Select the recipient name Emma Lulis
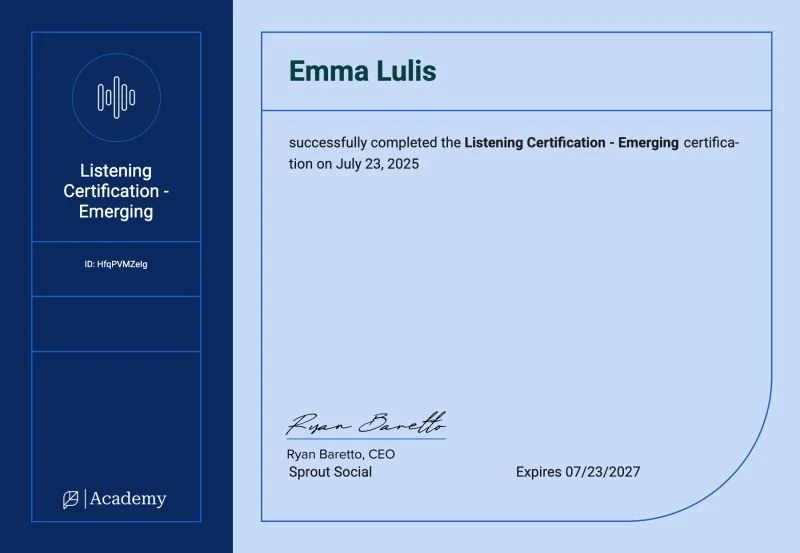The height and width of the screenshot is (553, 800). 362,71
